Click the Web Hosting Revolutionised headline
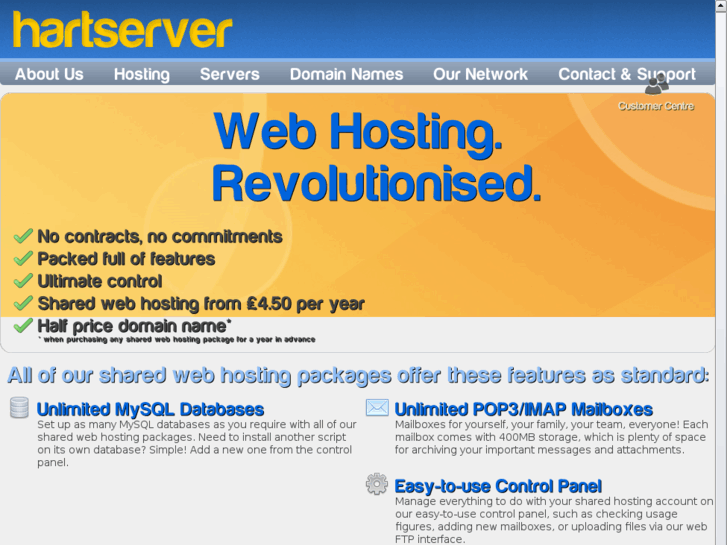 (x=376, y=158)
